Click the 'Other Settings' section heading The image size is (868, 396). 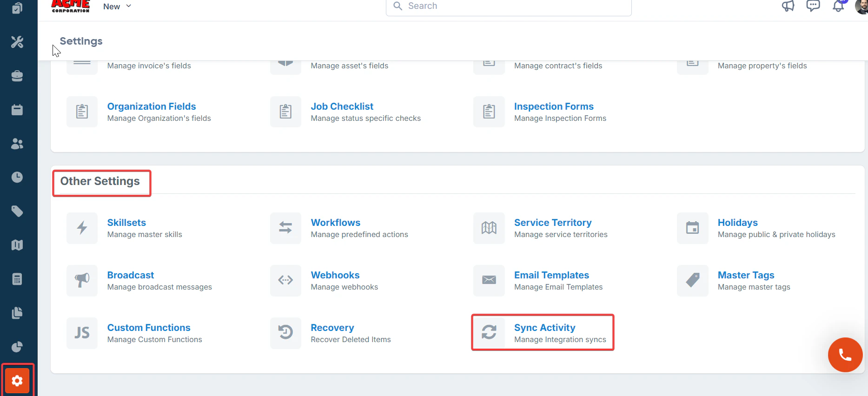tap(100, 181)
